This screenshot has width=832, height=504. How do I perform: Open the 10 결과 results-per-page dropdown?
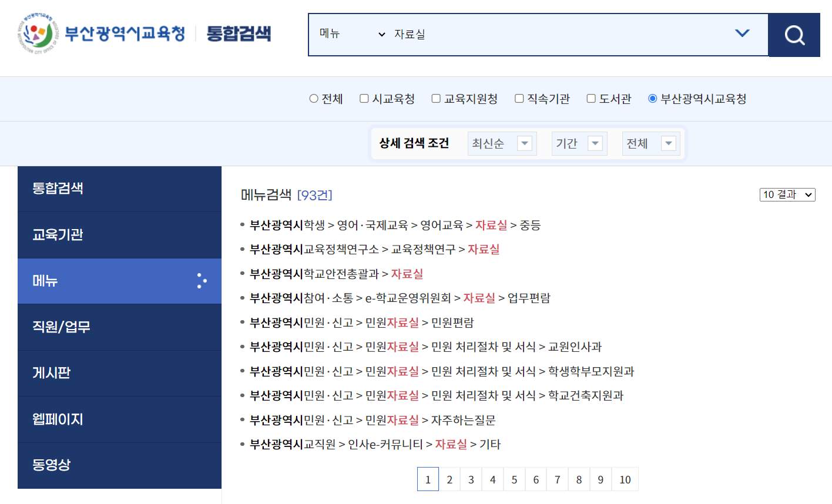tap(787, 194)
